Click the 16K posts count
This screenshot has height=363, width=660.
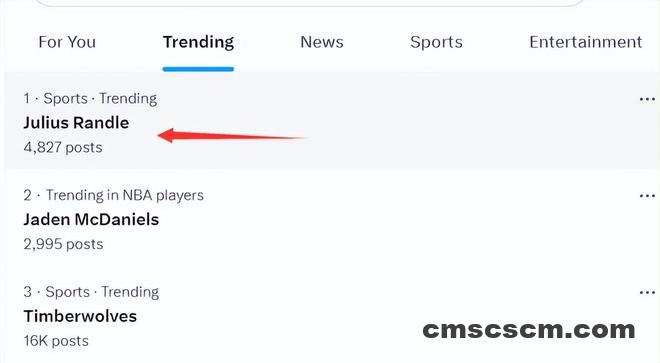pos(56,341)
